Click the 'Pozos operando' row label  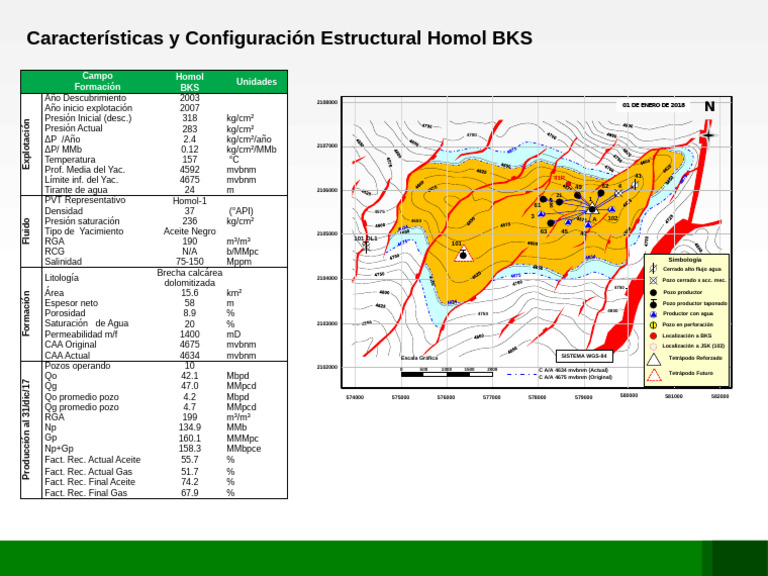pyautogui.click(x=77, y=366)
